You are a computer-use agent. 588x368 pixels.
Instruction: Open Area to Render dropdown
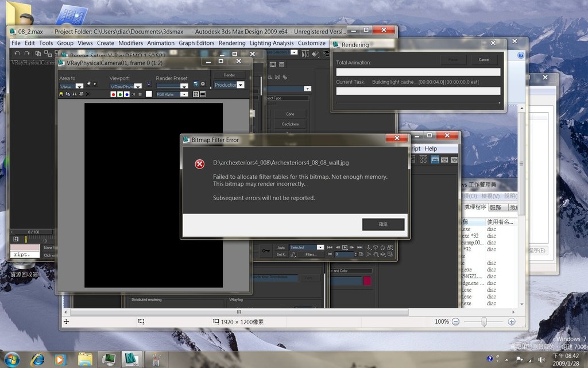coord(79,86)
